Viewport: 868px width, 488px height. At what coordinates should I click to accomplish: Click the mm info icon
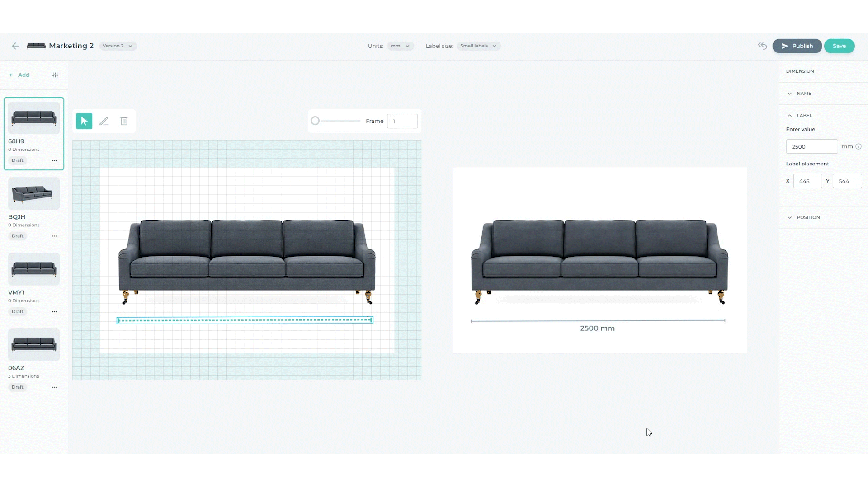coord(859,146)
